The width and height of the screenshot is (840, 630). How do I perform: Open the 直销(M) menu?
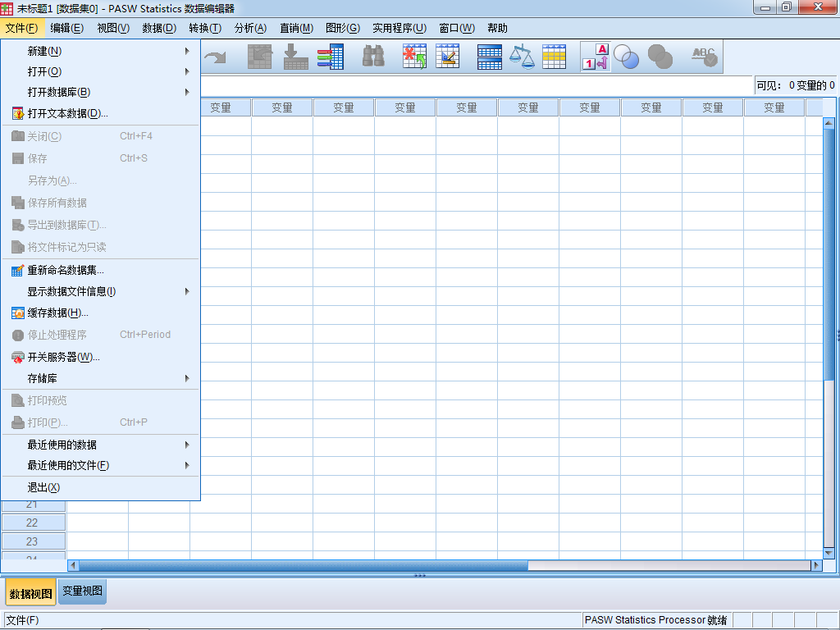[296, 29]
